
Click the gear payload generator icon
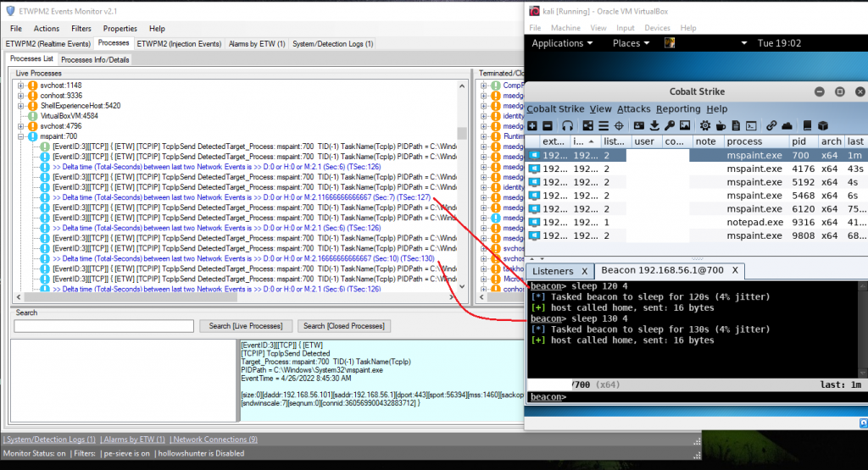click(705, 125)
